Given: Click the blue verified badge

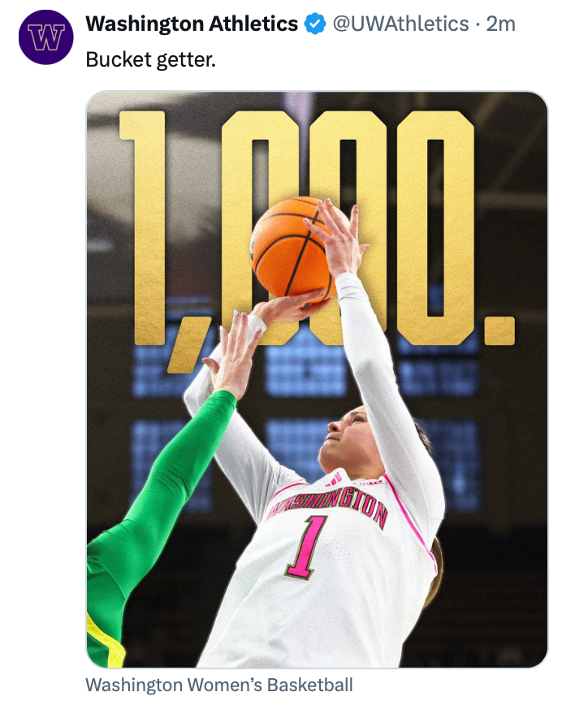Looking at the screenshot, I should tap(314, 24).
